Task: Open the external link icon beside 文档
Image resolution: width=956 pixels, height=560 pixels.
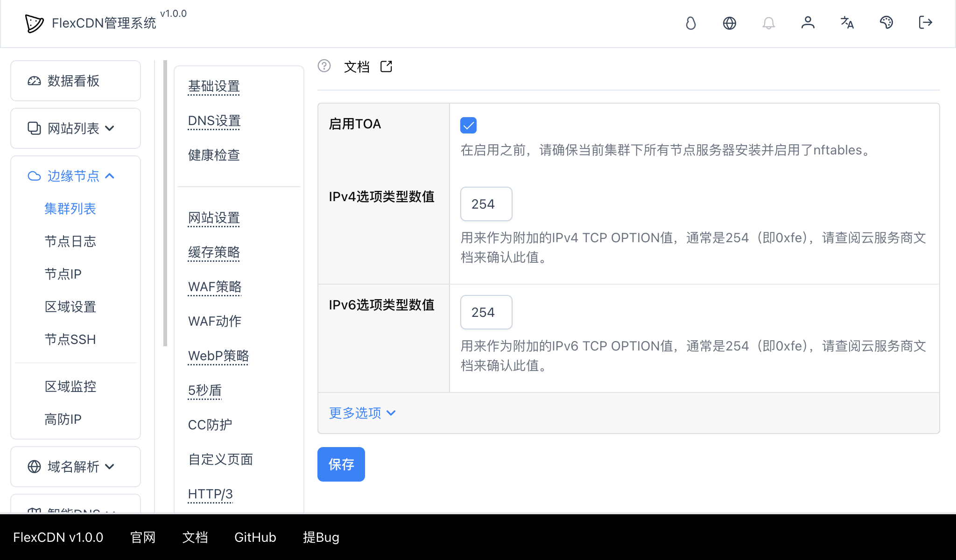Action: (x=386, y=67)
